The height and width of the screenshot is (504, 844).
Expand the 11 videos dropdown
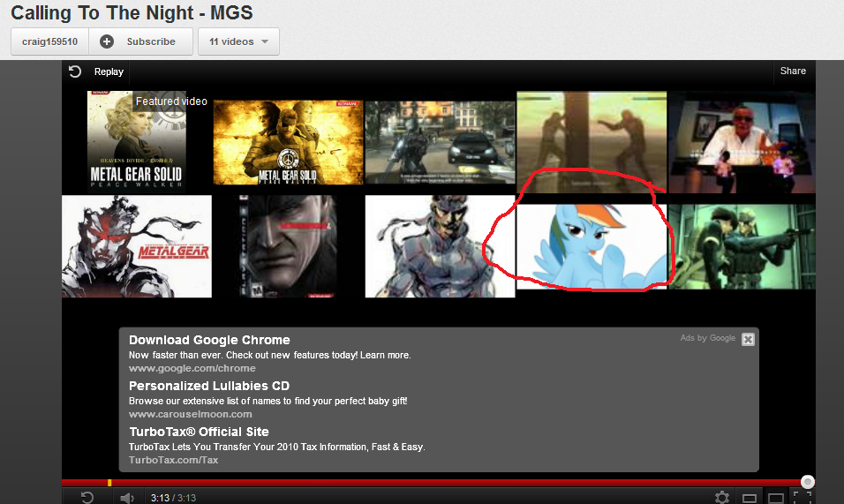tap(238, 41)
